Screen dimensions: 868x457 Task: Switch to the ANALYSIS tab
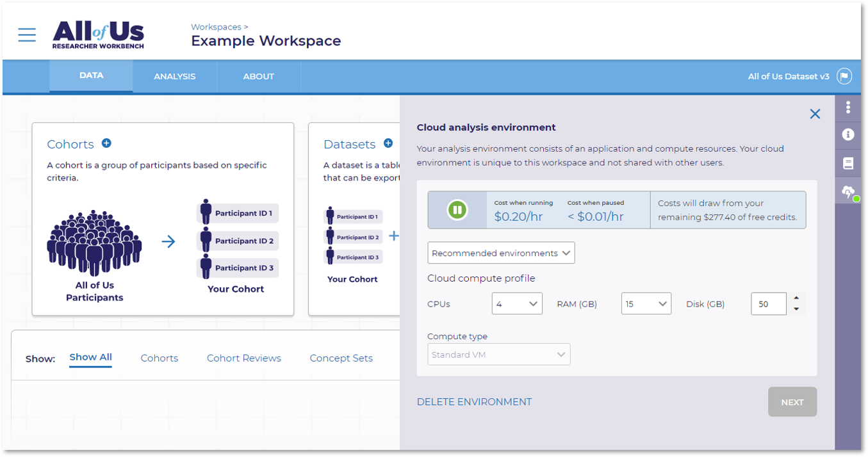coord(175,76)
